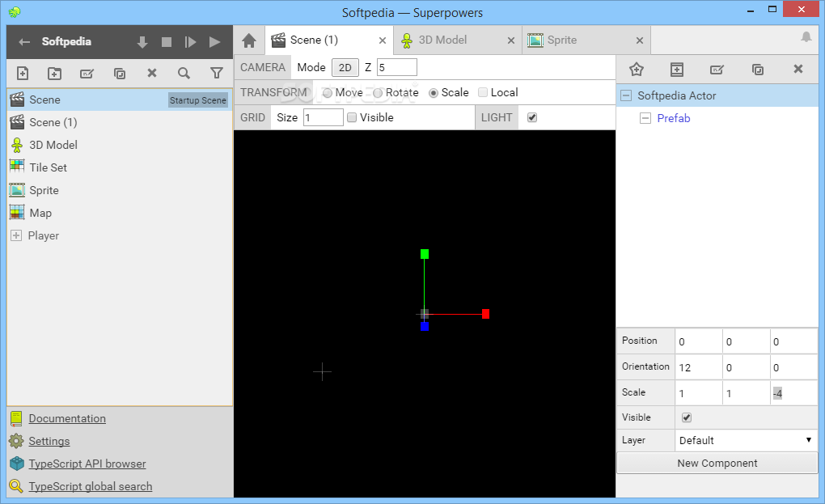Select the Rotate transform radio

click(378, 93)
